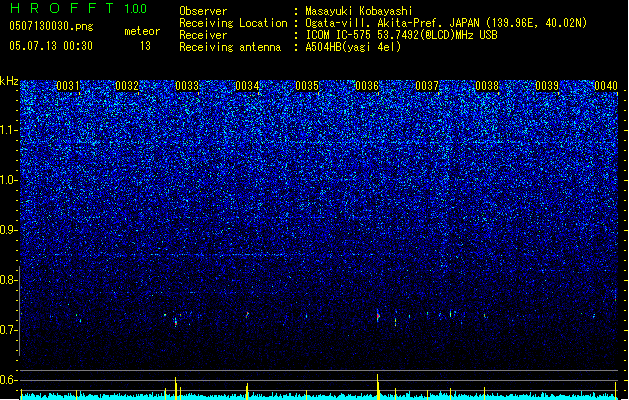The image size is (629, 400).
Task: Click the yellow power spike near 0033
Action: (x=175, y=388)
